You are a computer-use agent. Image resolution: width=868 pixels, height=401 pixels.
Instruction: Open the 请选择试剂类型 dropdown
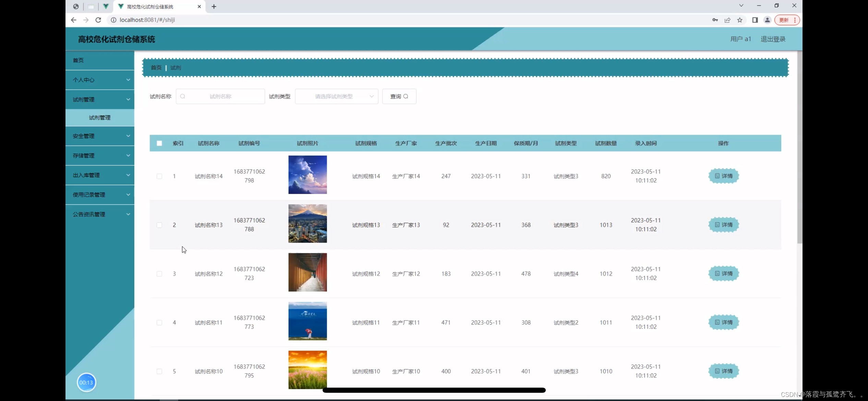pos(336,96)
